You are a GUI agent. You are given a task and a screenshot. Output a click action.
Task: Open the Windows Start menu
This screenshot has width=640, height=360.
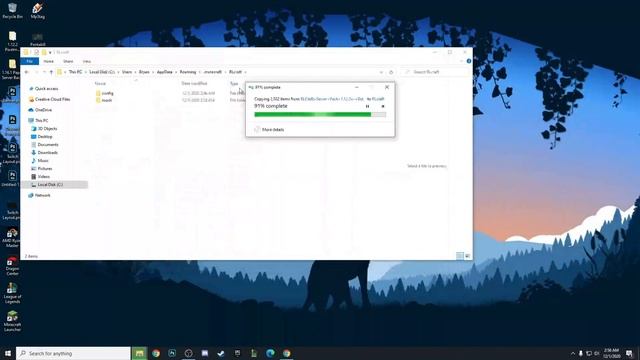(8, 353)
